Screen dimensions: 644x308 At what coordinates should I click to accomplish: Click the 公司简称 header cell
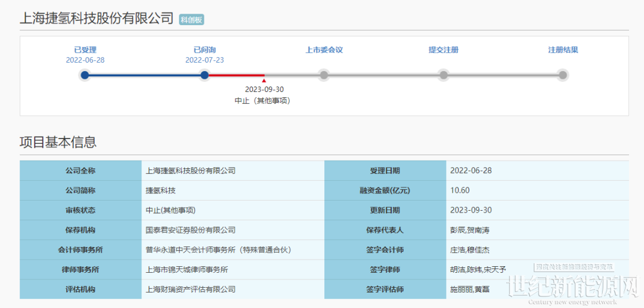tap(80, 190)
